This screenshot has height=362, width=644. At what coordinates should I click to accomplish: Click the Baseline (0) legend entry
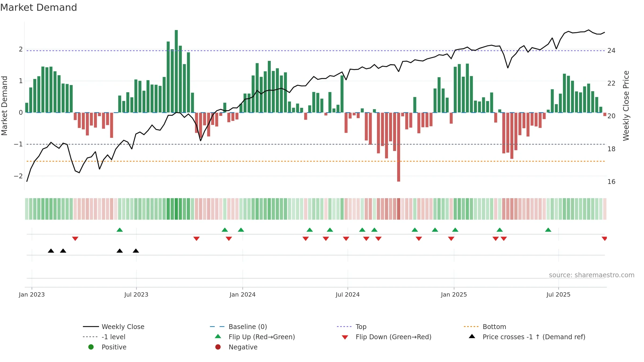(x=238, y=327)
